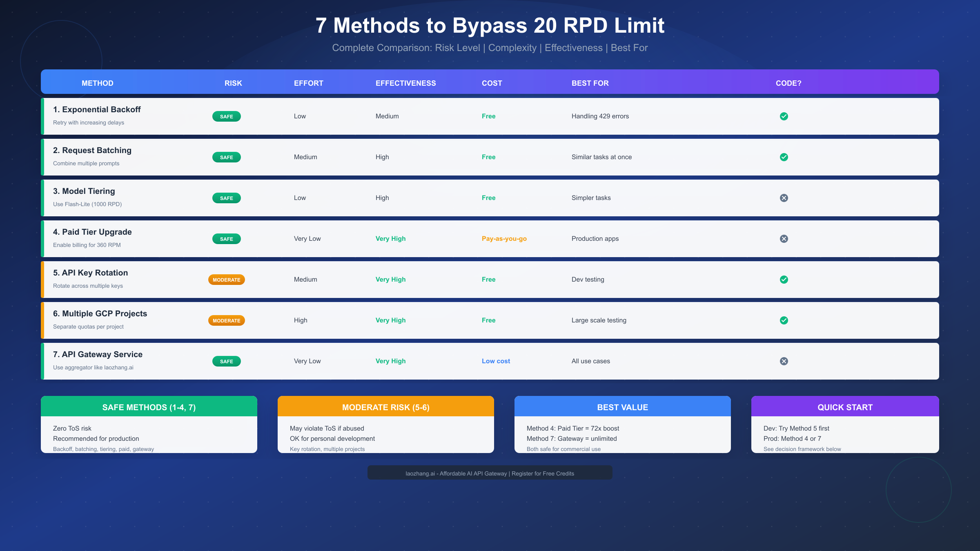Expand the QUICK START panel
980x551 pixels.
tap(845, 407)
